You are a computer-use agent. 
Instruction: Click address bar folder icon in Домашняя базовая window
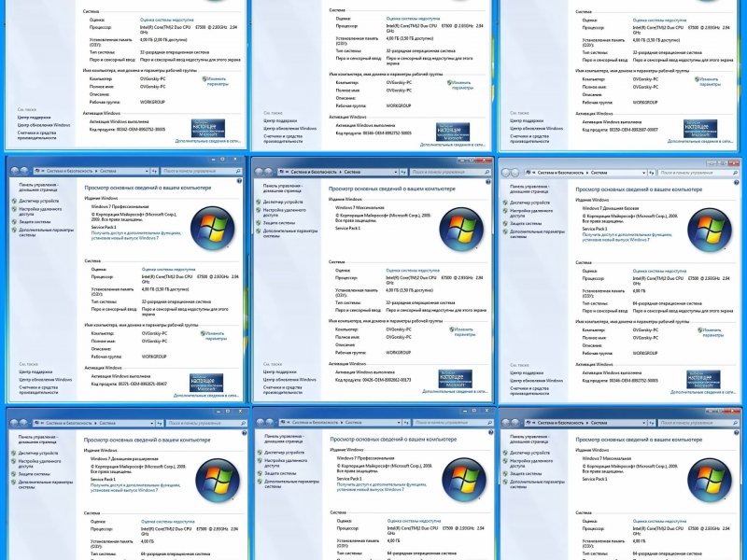tap(529, 173)
